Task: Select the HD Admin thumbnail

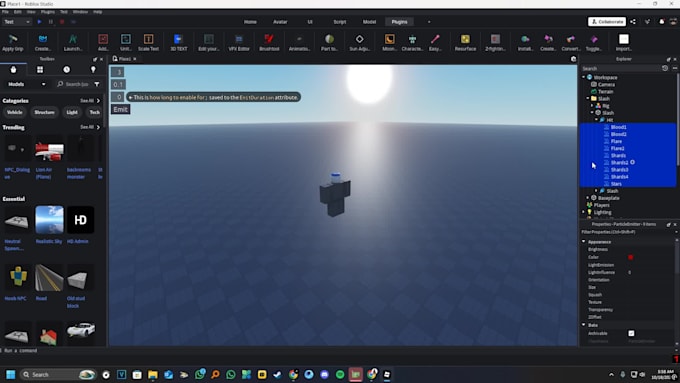Action: [80, 219]
